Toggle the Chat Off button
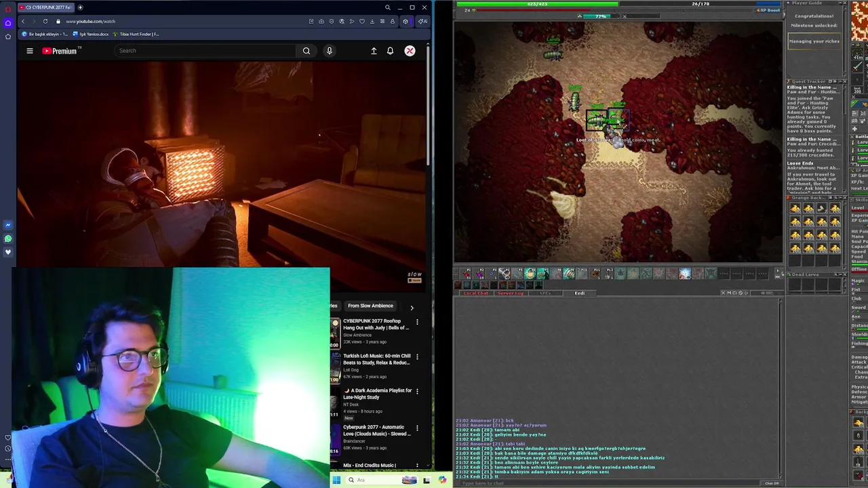Viewport: 868px width, 488px height. [x=772, y=483]
